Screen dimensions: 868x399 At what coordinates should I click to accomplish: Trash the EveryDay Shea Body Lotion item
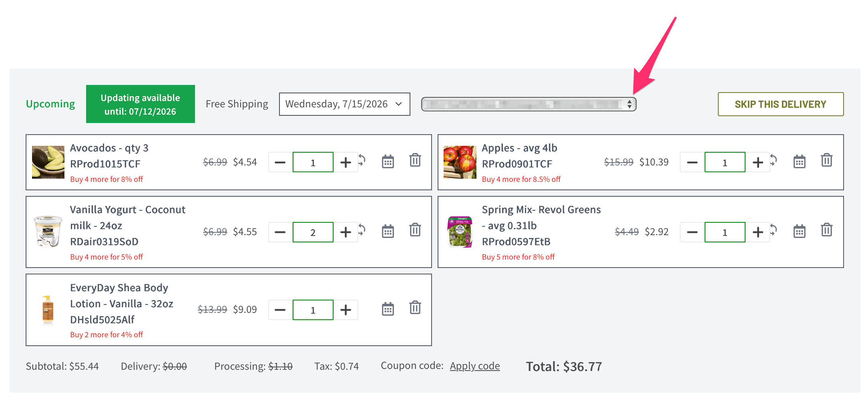pos(415,308)
